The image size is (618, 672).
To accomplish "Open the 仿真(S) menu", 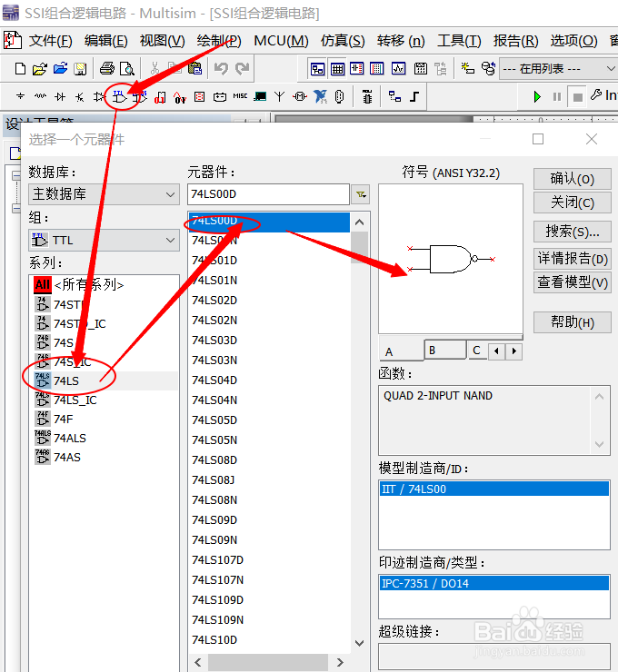I will (343, 41).
